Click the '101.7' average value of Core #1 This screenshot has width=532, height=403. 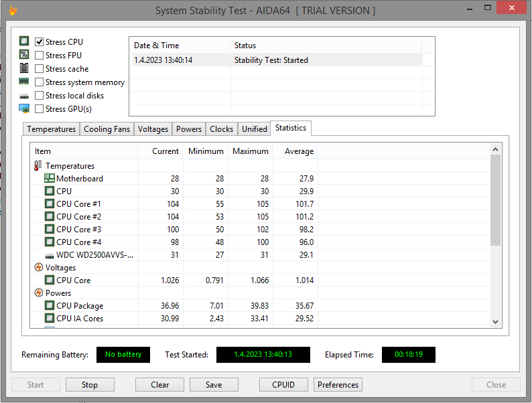(304, 204)
